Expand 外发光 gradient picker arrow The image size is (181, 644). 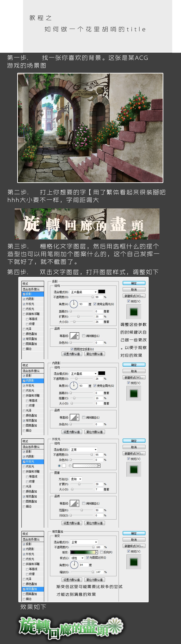pyautogui.click(x=99, y=466)
